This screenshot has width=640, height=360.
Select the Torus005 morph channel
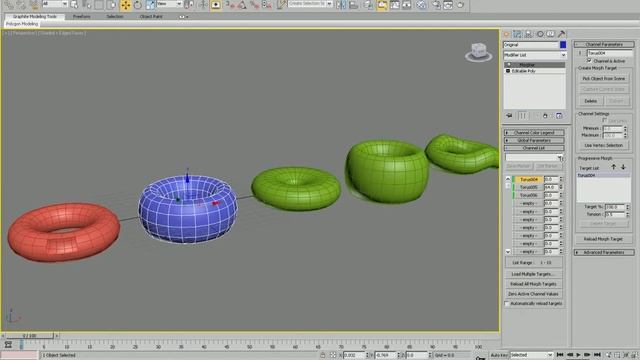[x=529, y=187]
